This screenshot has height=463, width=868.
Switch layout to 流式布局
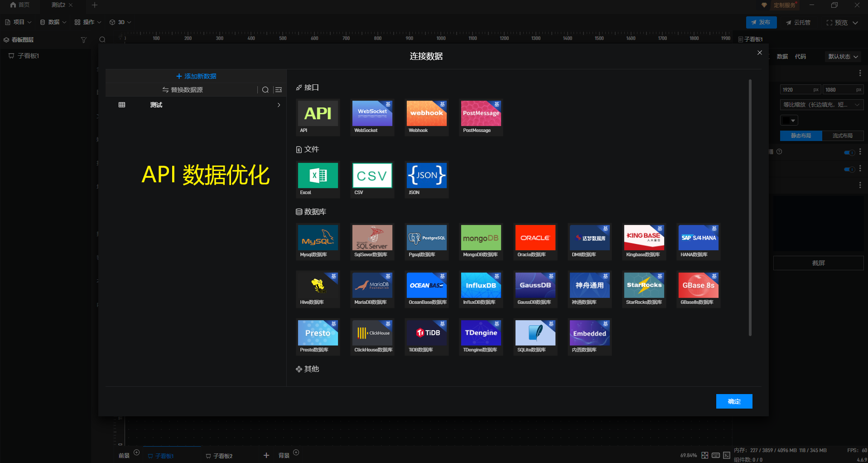coord(843,136)
